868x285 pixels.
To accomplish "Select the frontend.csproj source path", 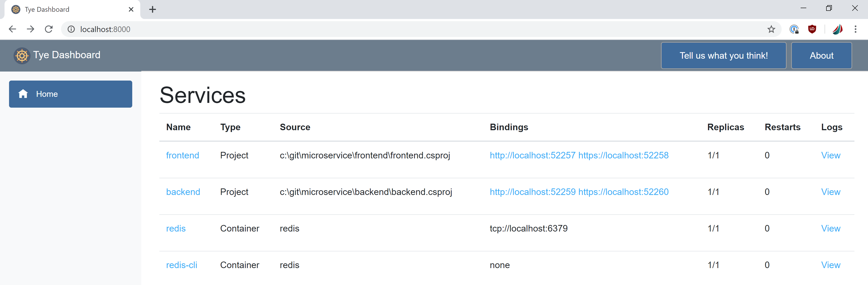I will pos(365,155).
